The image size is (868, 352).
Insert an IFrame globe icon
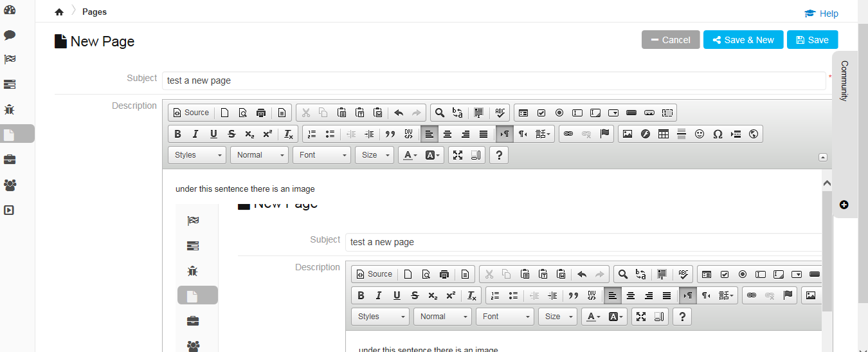[754, 134]
